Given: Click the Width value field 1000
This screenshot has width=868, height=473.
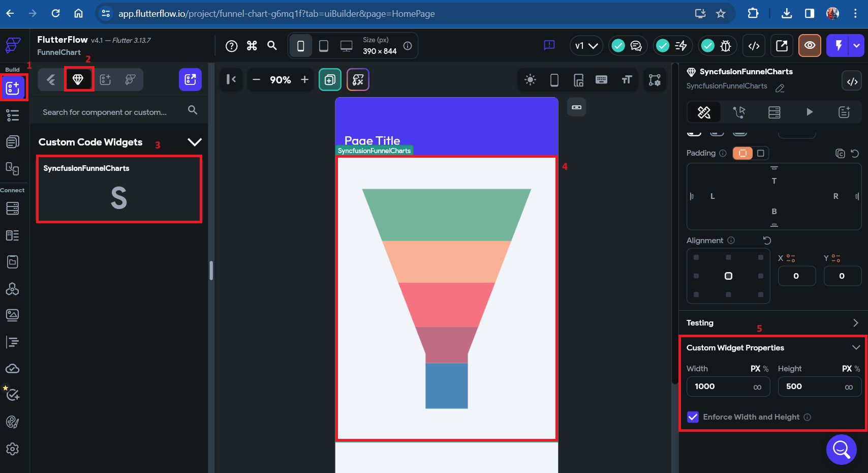Looking at the screenshot, I should point(728,387).
